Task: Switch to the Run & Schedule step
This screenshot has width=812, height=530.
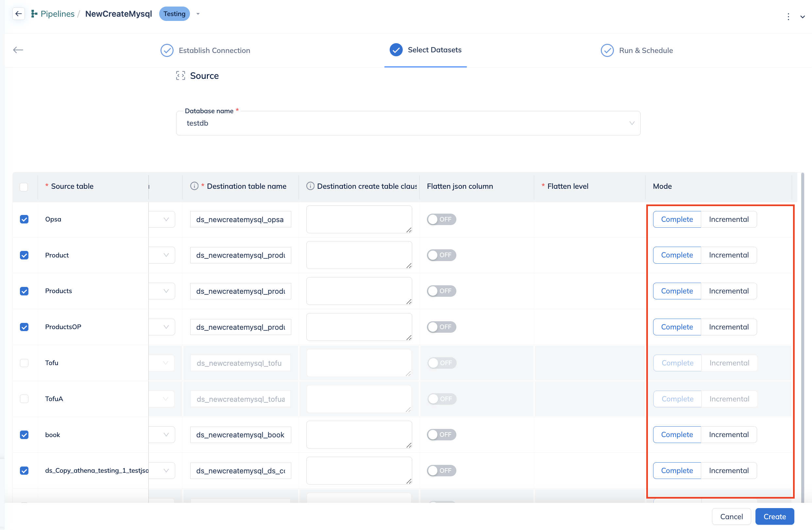Action: click(x=637, y=50)
